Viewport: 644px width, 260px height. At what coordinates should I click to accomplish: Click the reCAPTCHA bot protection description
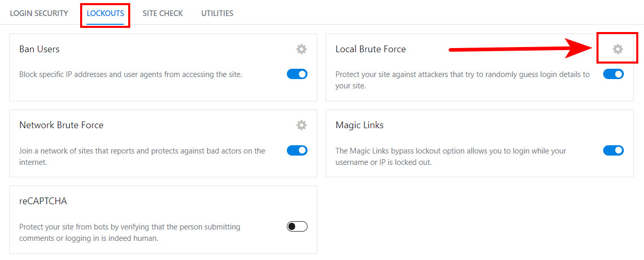click(130, 232)
